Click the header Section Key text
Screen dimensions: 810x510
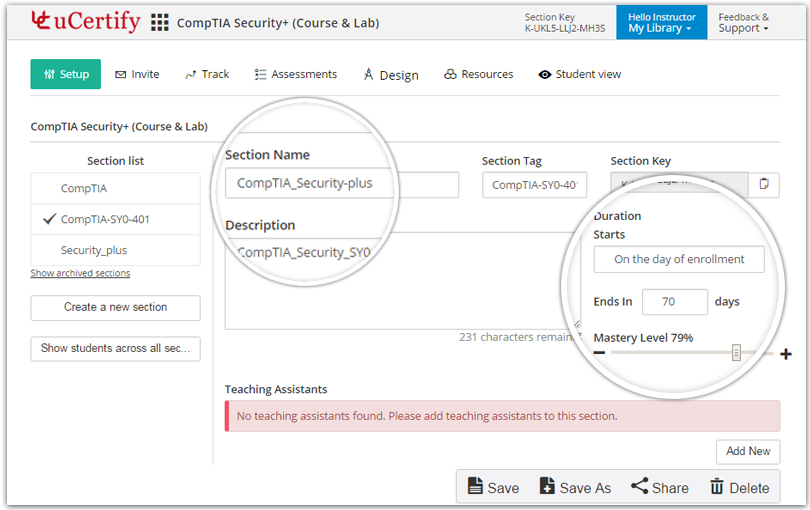565,23
